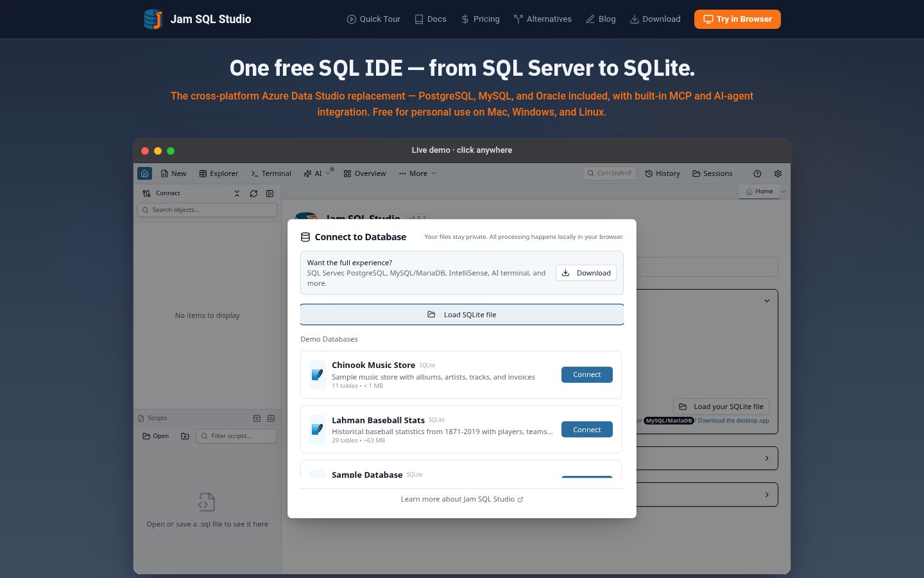This screenshot has height=578, width=924.
Task: Expand the More dropdown menu
Action: [x=417, y=173]
